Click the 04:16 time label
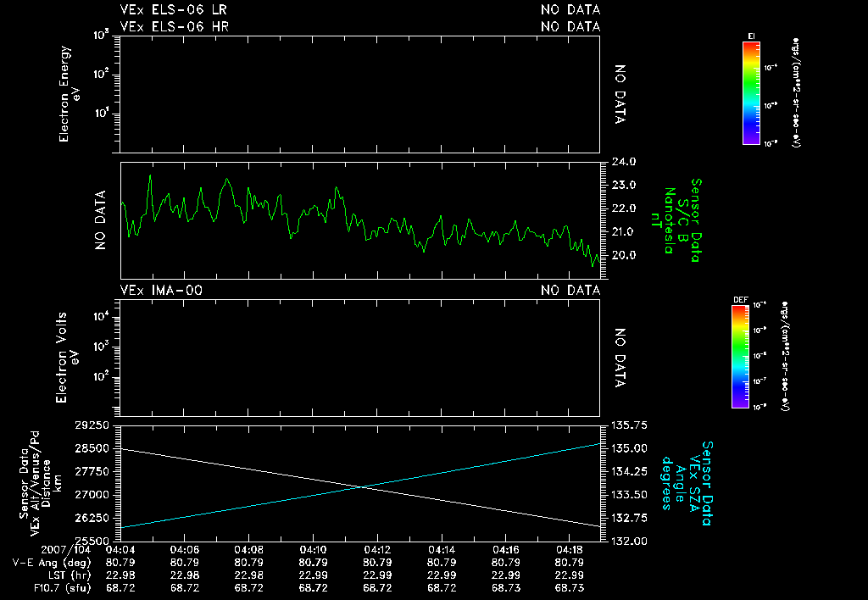Screen dimensions: 868x600 click(x=505, y=550)
